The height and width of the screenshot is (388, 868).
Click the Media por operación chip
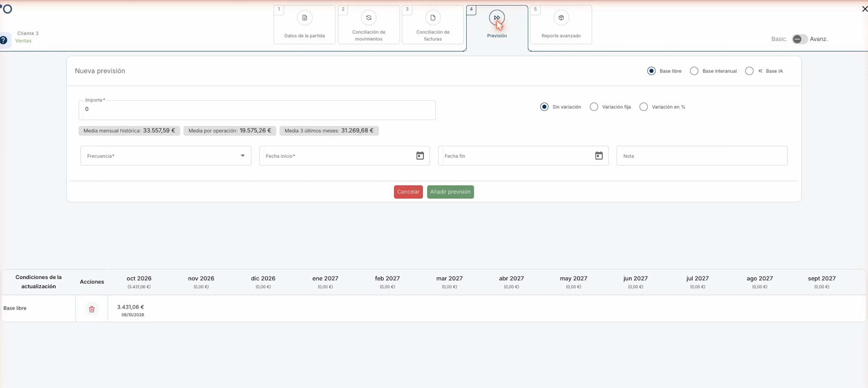230,131
